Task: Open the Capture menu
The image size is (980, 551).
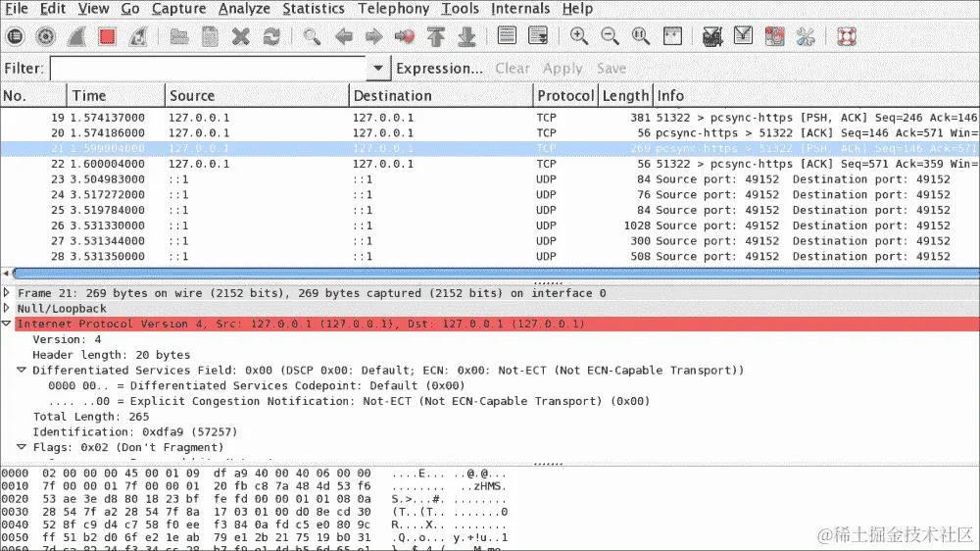Action: (178, 9)
